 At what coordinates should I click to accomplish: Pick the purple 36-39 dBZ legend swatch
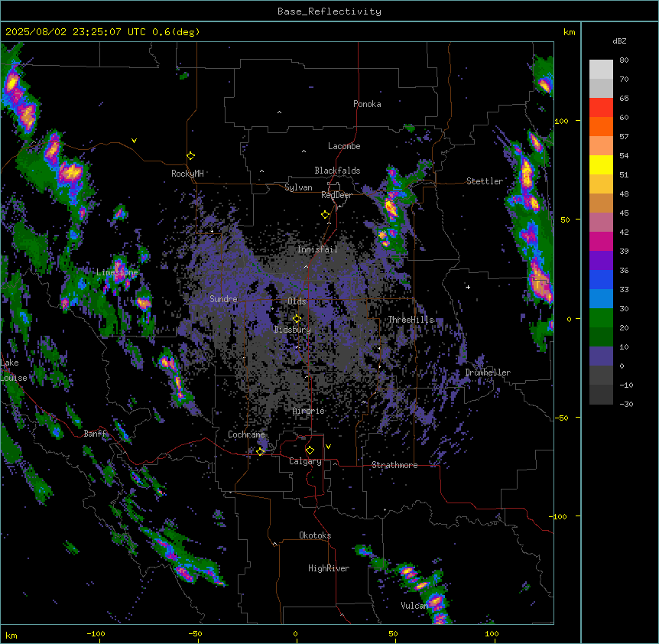tap(601, 261)
